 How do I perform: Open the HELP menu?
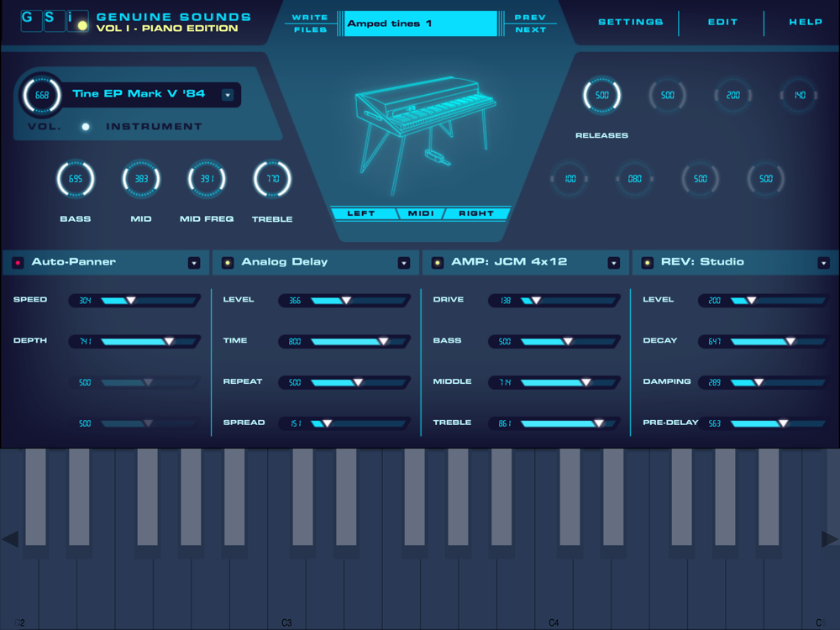coord(806,22)
